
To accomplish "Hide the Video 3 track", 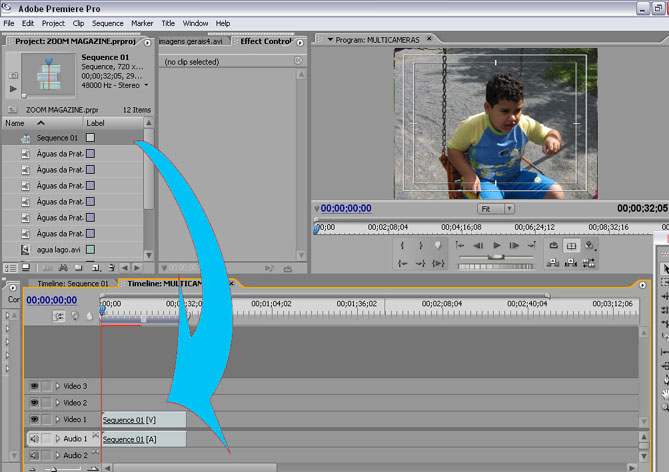I will pyautogui.click(x=34, y=386).
